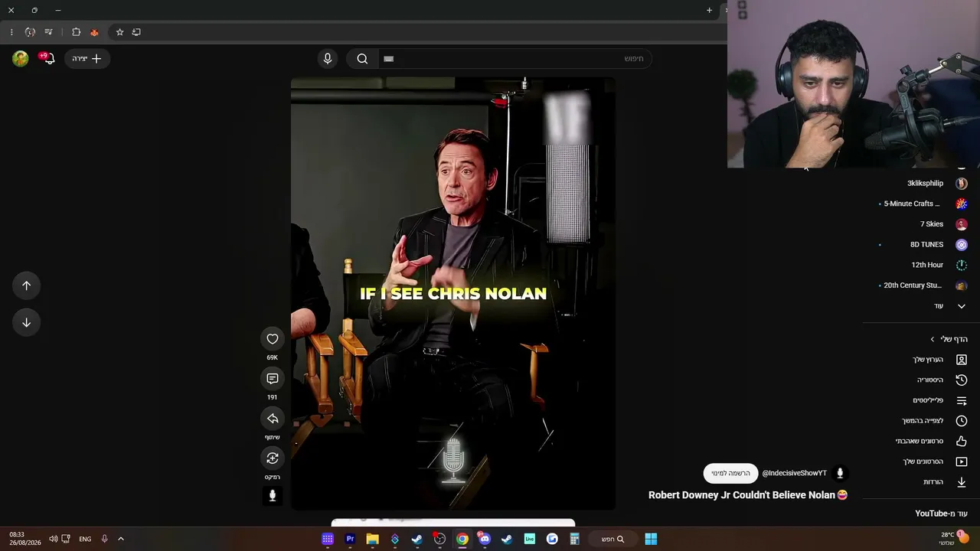980x551 pixels.
Task: Open Playlists (פלייליסטים) in the sidebar
Action: point(919,400)
